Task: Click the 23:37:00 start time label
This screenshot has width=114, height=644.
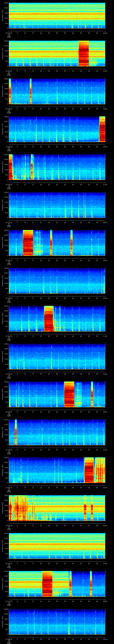Action: [x=9, y=601]
